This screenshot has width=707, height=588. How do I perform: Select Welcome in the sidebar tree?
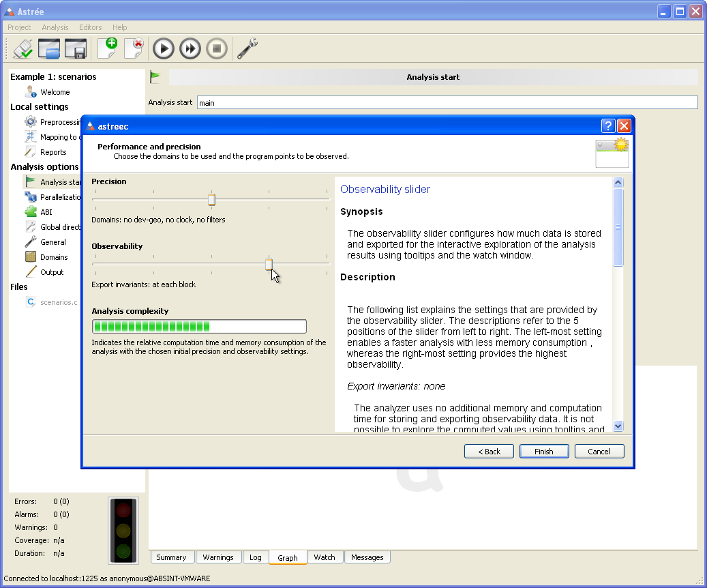[x=55, y=92]
